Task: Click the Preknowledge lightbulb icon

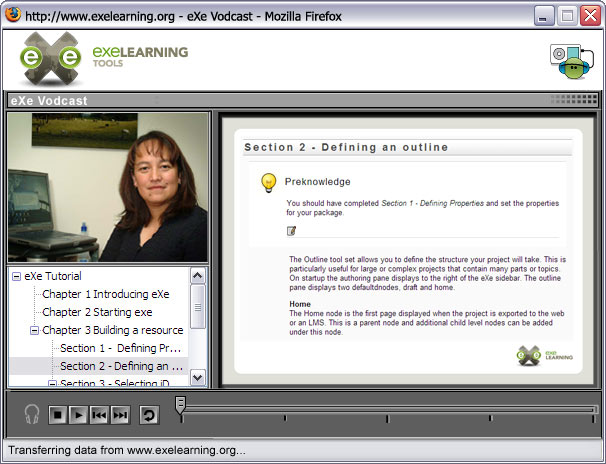Action: pos(269,182)
